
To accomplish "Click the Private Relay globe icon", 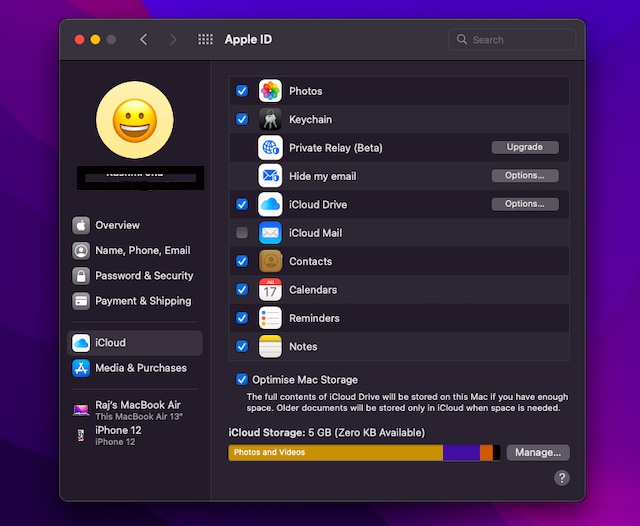I will [270, 147].
